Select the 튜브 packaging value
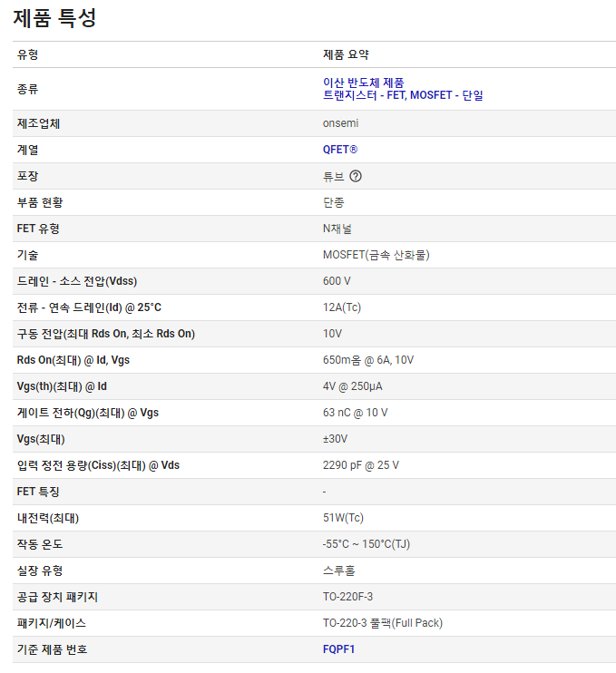 pos(334,176)
